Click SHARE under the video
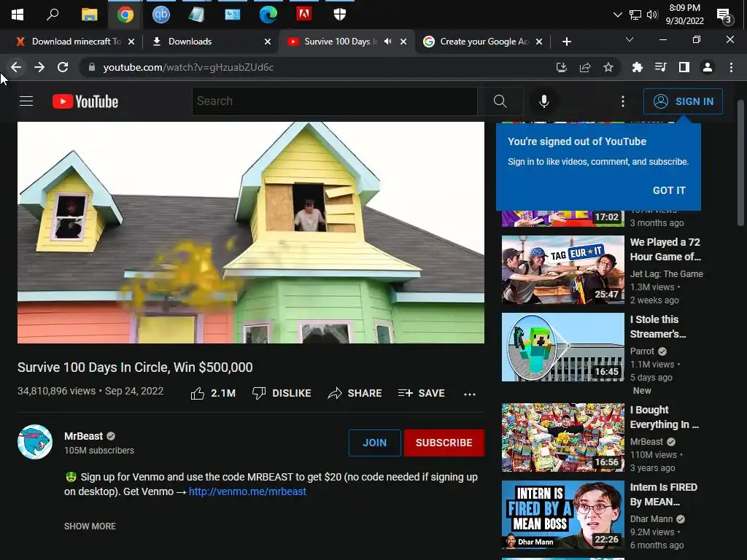 [x=355, y=393]
